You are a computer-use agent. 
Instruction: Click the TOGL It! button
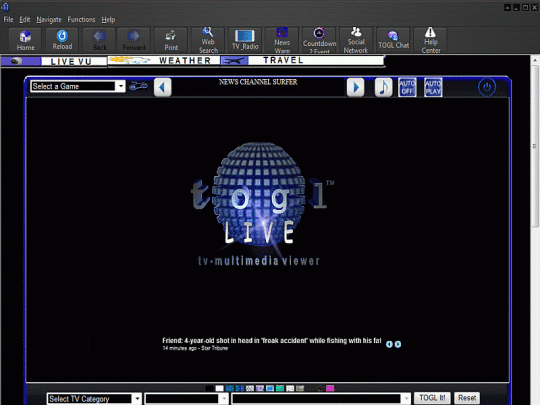click(432, 398)
